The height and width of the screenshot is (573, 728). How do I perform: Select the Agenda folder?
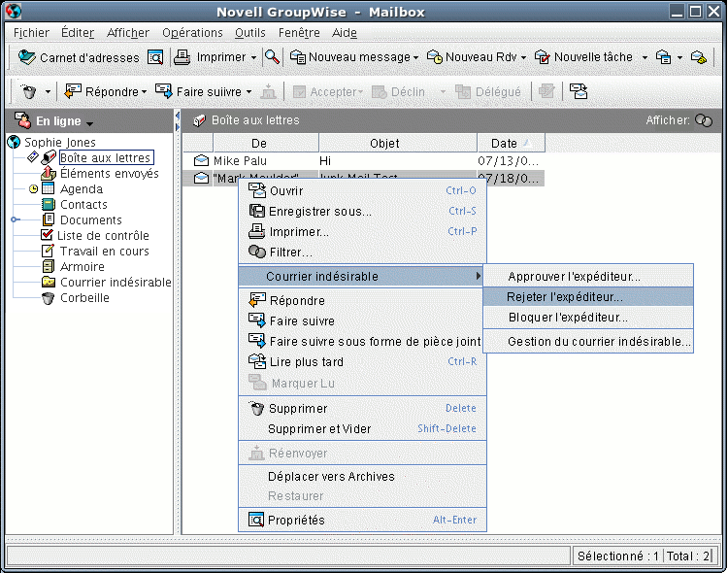(82, 189)
